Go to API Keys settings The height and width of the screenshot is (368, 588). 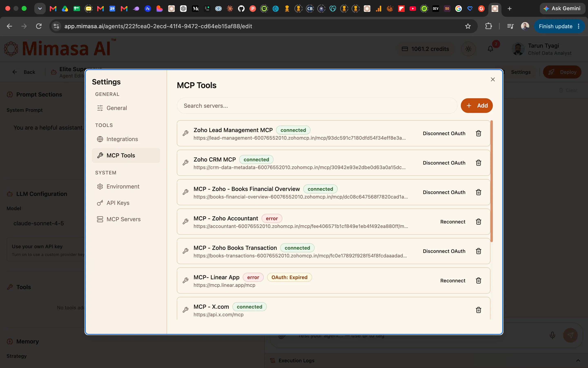(126, 203)
